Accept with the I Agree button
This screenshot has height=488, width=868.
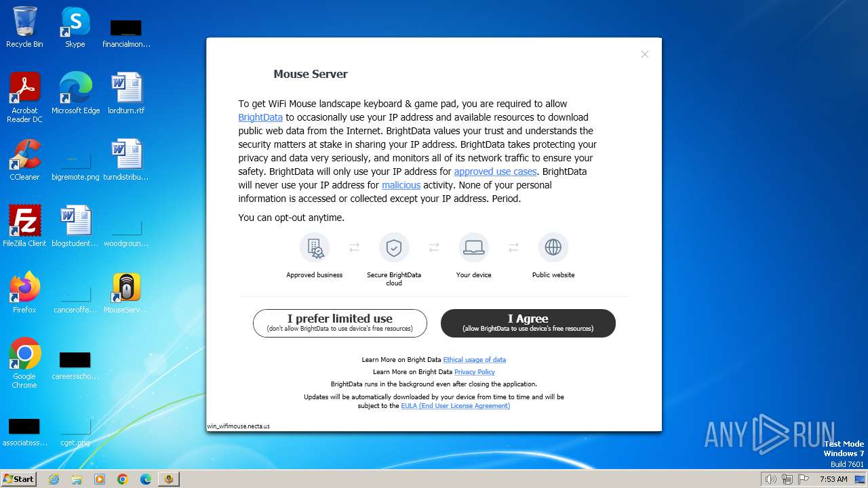[x=528, y=323]
